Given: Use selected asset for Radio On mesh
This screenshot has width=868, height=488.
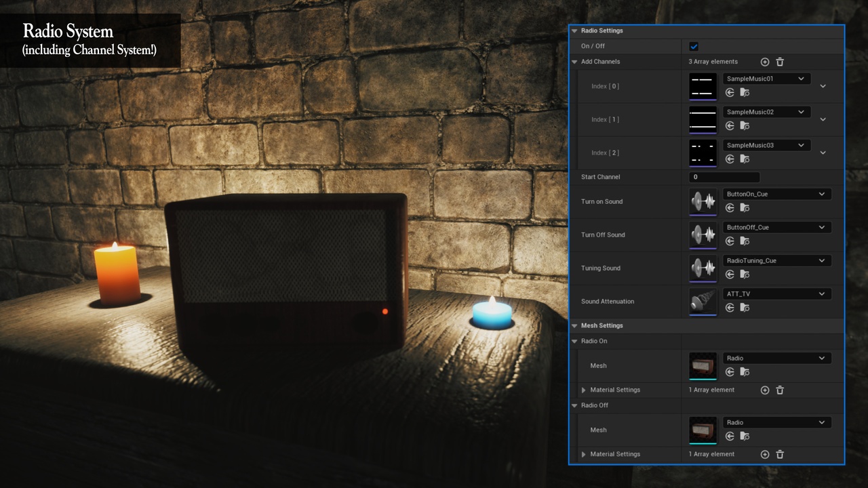Looking at the screenshot, I should point(729,371).
